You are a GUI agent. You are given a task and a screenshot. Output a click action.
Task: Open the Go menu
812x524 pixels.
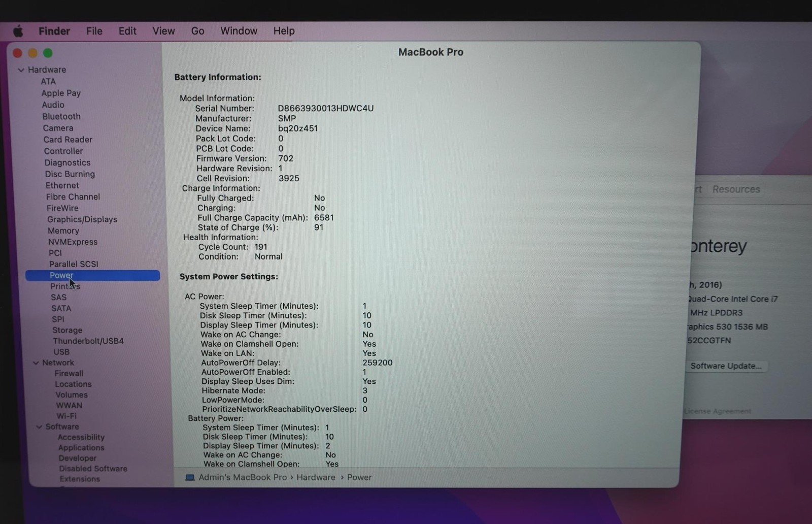tap(197, 31)
